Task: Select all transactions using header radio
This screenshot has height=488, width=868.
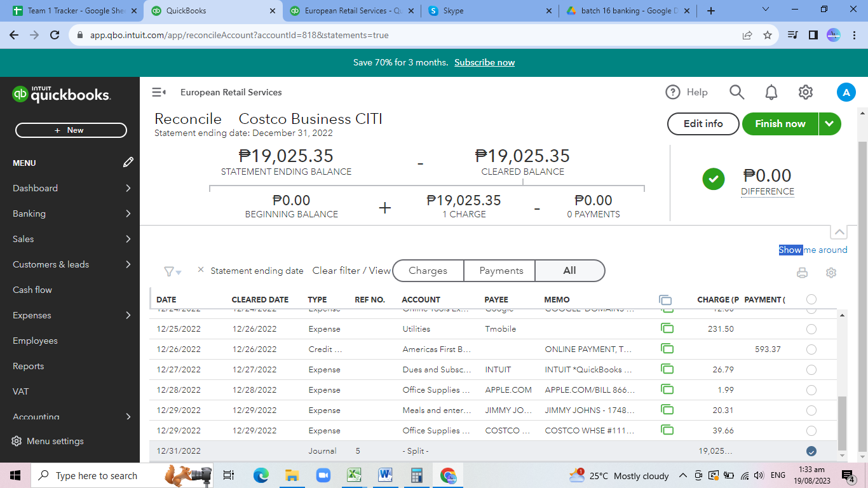Action: coord(811,299)
